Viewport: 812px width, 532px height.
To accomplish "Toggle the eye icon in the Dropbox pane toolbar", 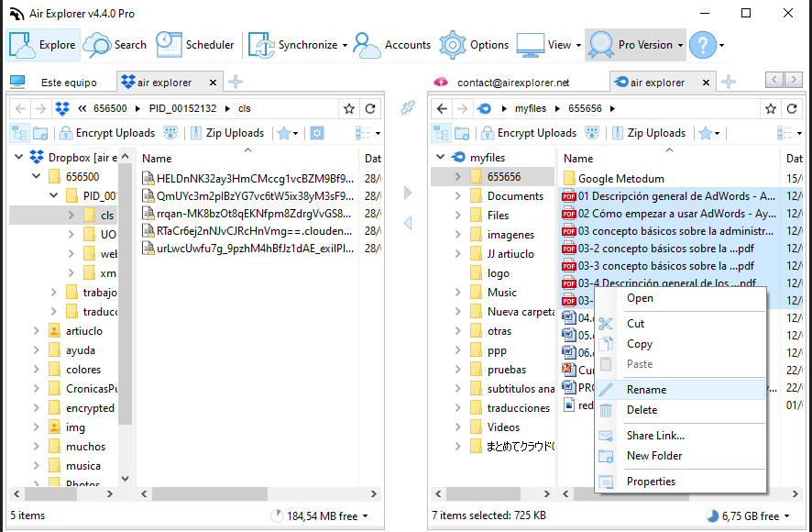I will pyautogui.click(x=170, y=133).
